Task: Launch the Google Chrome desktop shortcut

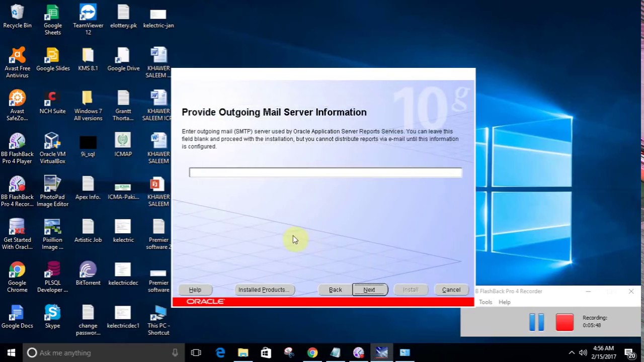Action: coord(17,278)
